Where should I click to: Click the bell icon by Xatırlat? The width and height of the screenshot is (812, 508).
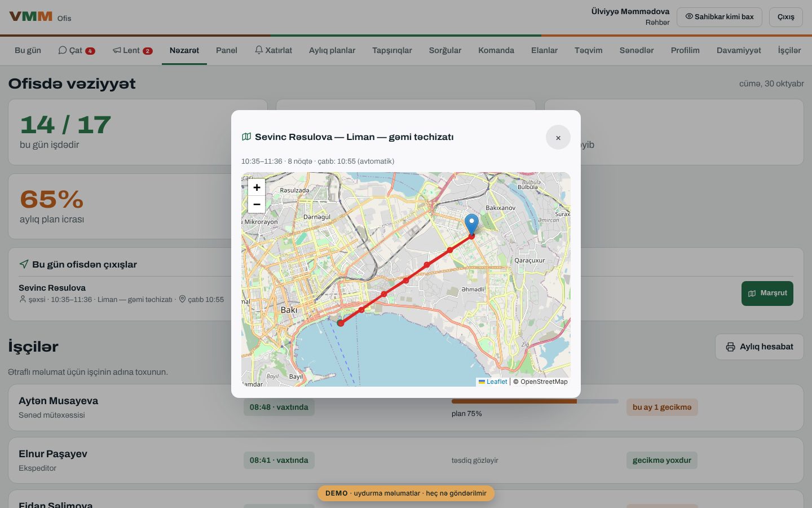pyautogui.click(x=259, y=50)
